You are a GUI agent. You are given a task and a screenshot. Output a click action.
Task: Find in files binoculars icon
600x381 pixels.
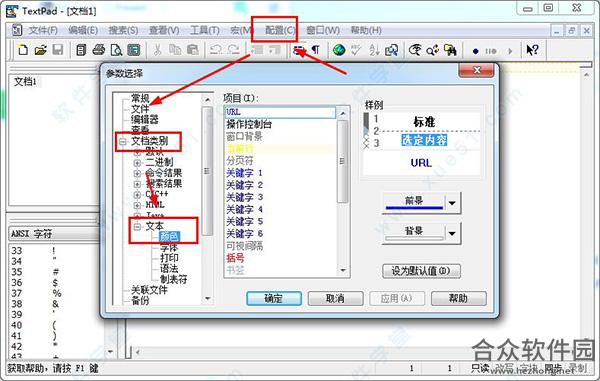pyautogui.click(x=450, y=50)
